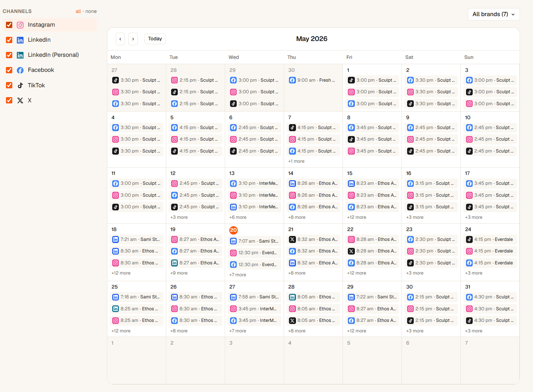Show '+8 more' posts on Tuesday May 26
533x392 pixels.
click(x=179, y=331)
